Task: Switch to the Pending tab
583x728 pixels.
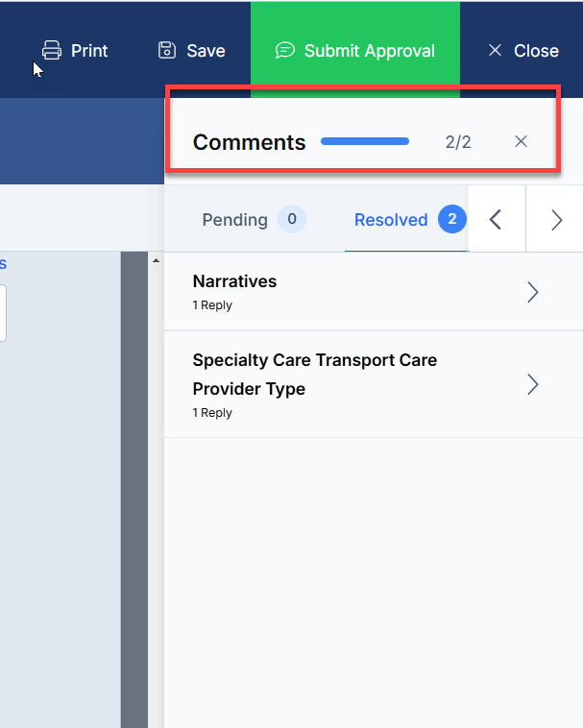Action: pos(254,220)
